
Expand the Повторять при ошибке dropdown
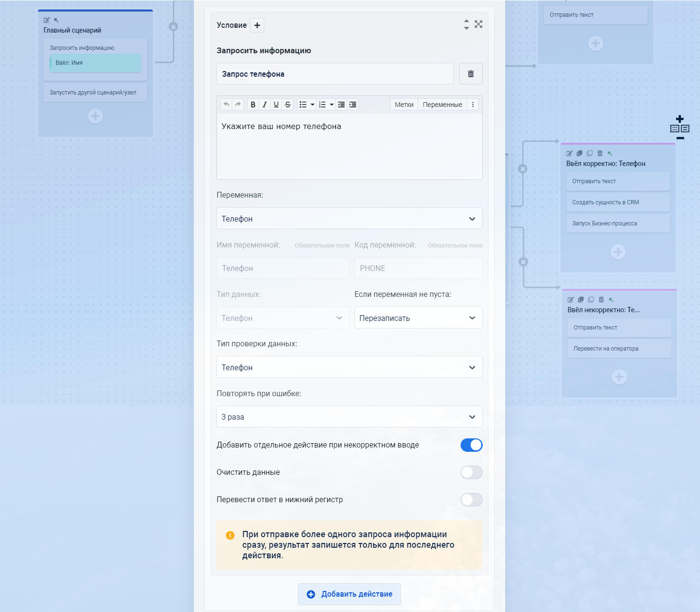349,417
